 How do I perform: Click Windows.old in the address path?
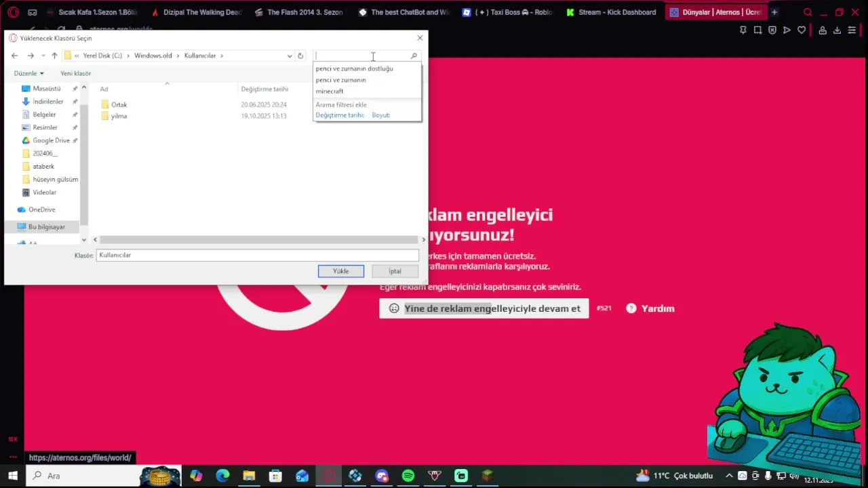click(x=153, y=56)
